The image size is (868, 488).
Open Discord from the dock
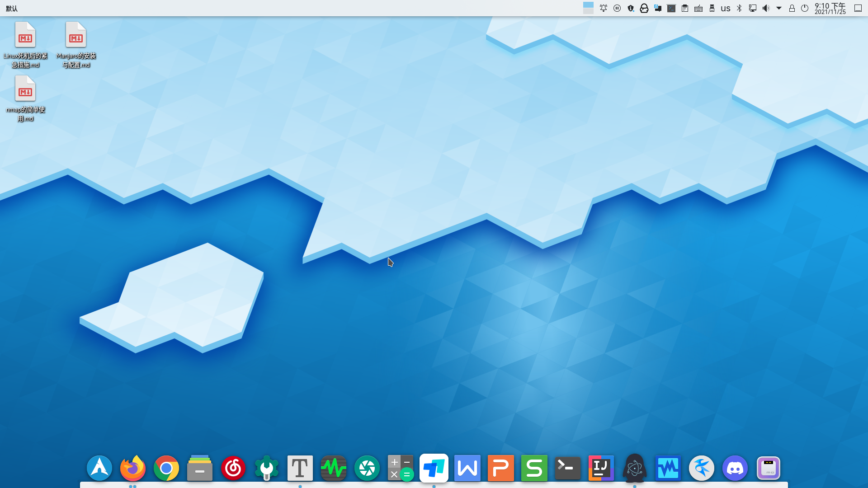coord(735,468)
